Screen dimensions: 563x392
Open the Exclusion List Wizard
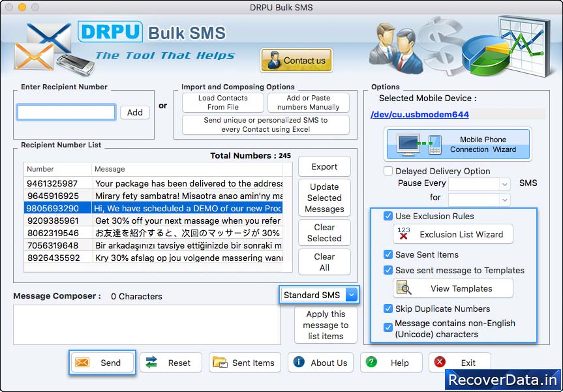[453, 234]
